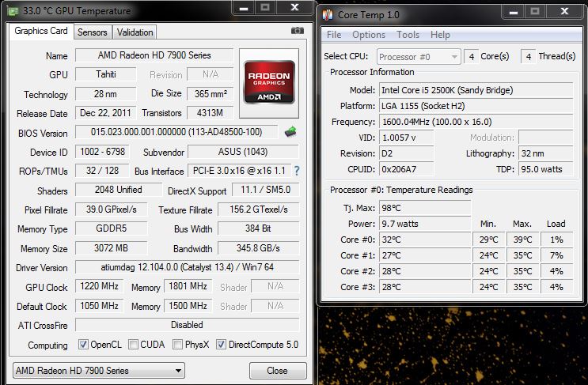Viewport: 588px width, 385px height.
Task: Click the GPU Name field
Action: pos(154,55)
